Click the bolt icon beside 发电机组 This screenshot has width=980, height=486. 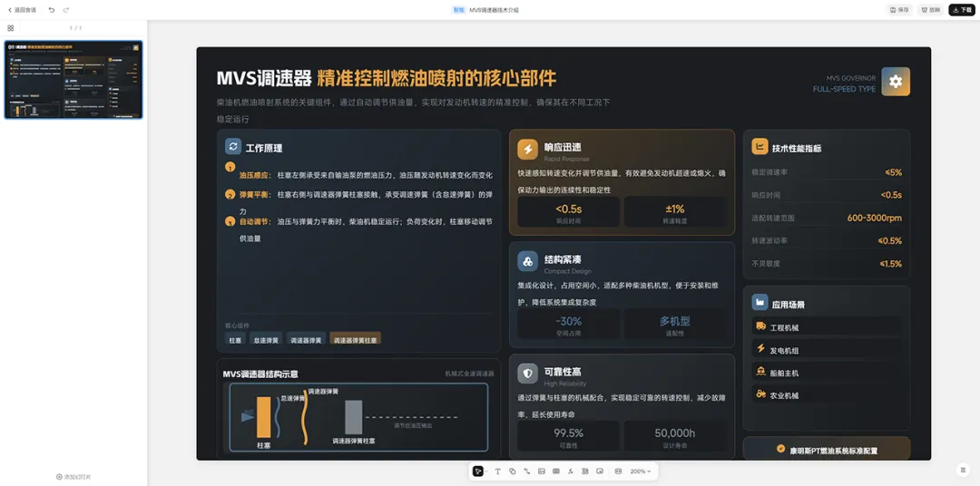point(760,348)
